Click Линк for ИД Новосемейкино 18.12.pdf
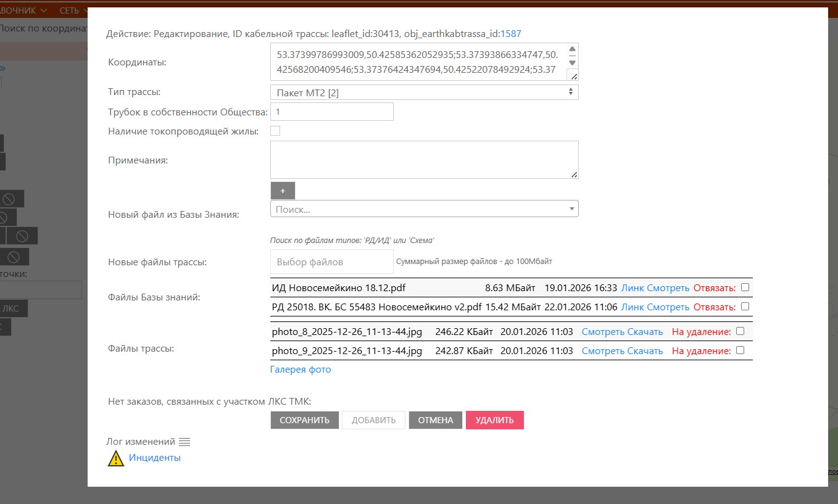This screenshot has height=504, width=838. point(632,287)
